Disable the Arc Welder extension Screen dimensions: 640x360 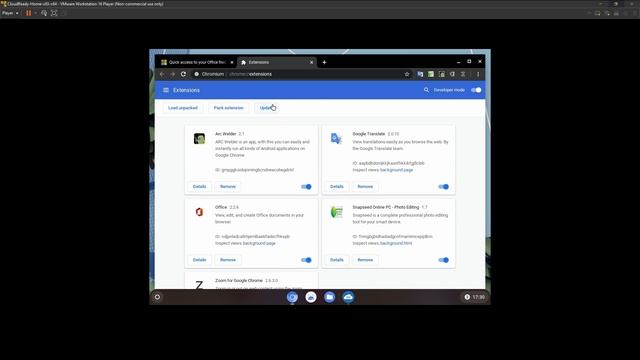(306, 187)
